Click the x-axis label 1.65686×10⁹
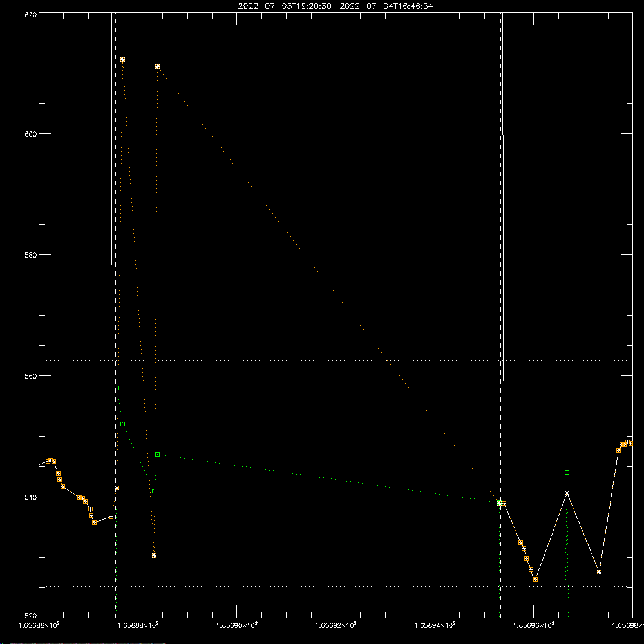644x644 pixels. click(39, 625)
